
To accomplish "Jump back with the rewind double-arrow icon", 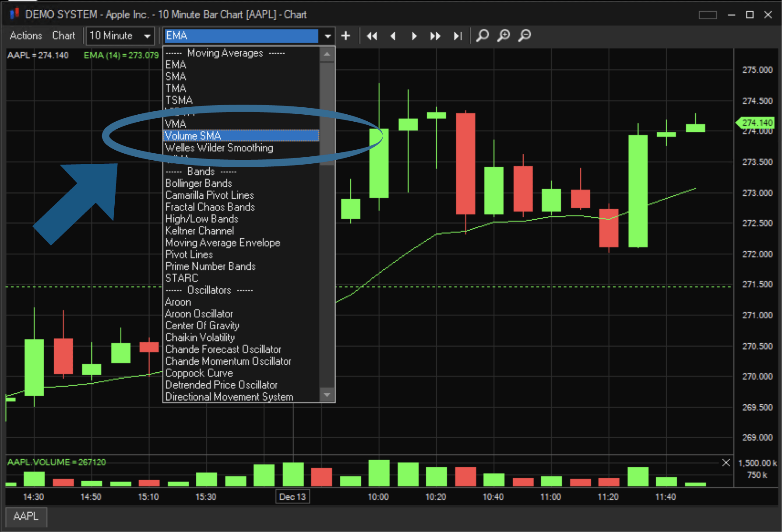I will coord(372,36).
